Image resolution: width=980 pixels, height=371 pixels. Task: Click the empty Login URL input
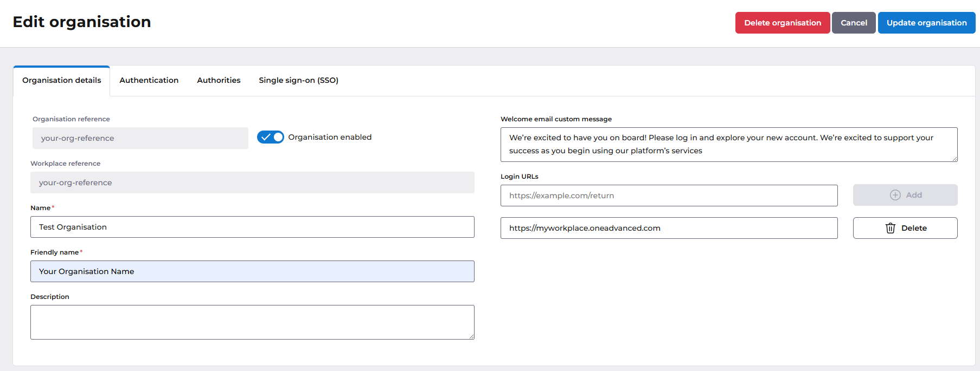pyautogui.click(x=669, y=196)
